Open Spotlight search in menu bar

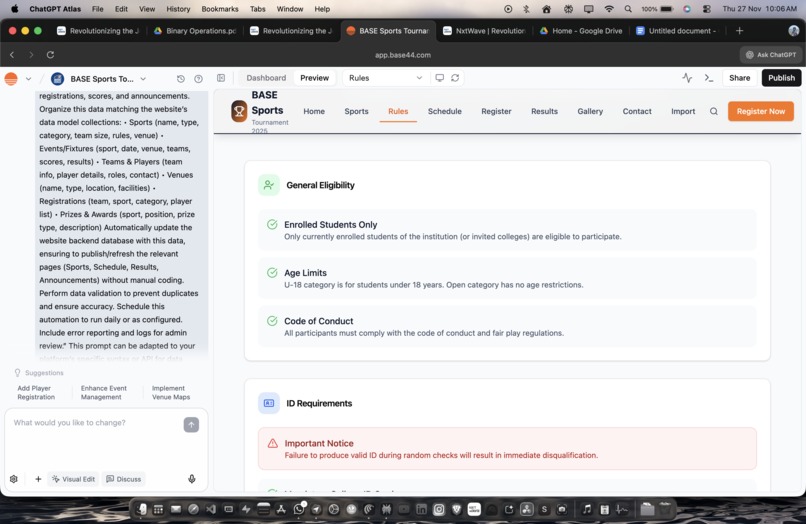point(628,9)
